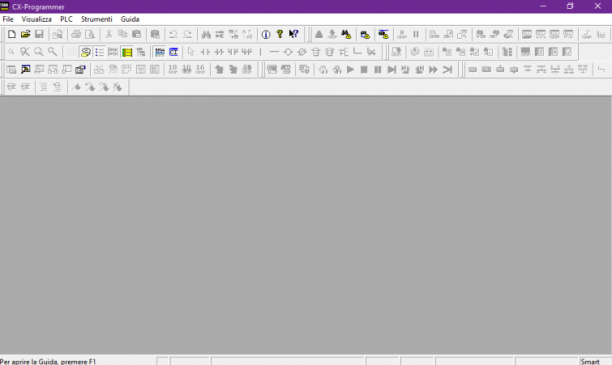Select the new horizontal line tool
Viewport: 612px width, 365px height.
click(274, 52)
